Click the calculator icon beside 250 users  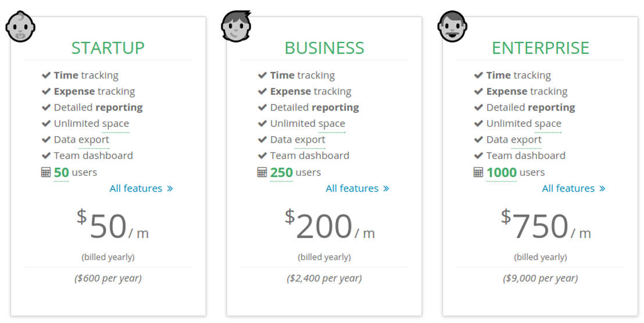pyautogui.click(x=262, y=172)
